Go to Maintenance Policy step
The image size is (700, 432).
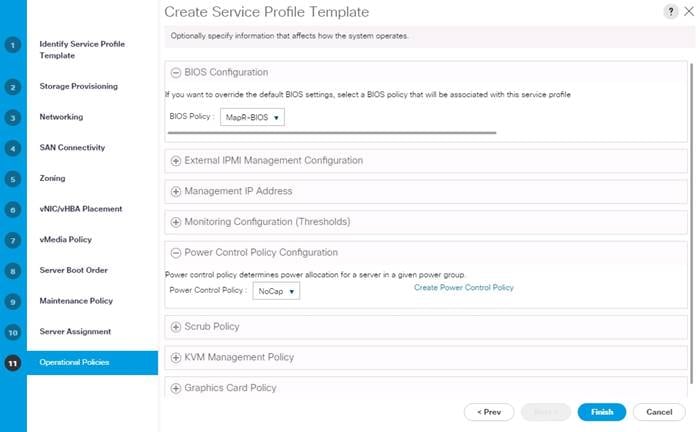[x=76, y=301]
